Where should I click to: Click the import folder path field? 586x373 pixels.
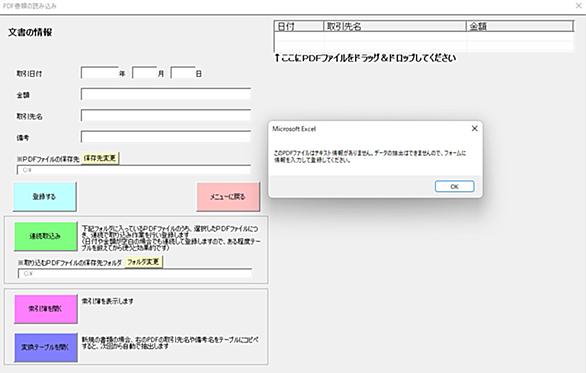click(x=135, y=274)
